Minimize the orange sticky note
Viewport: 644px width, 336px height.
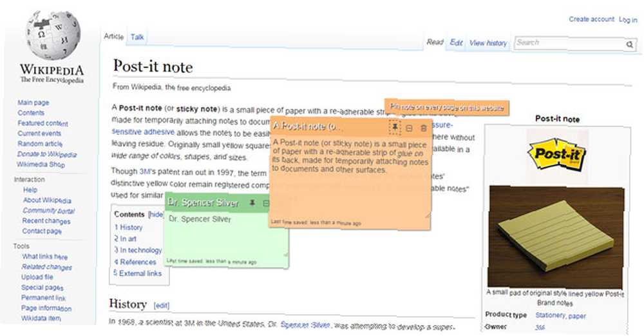(409, 129)
